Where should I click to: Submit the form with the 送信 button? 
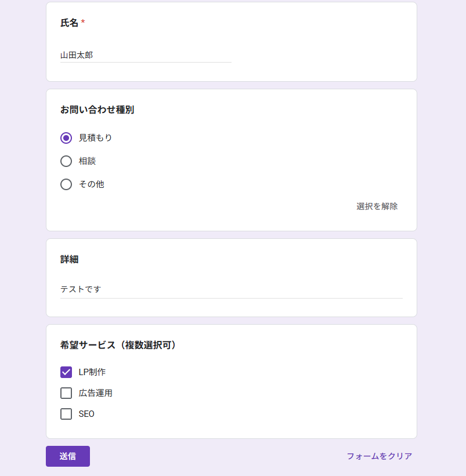pos(68,456)
